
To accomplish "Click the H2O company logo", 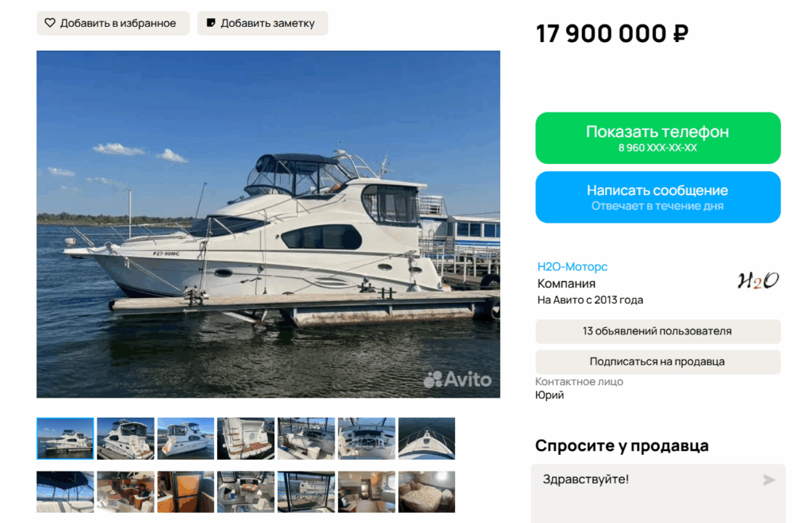I will (x=757, y=281).
